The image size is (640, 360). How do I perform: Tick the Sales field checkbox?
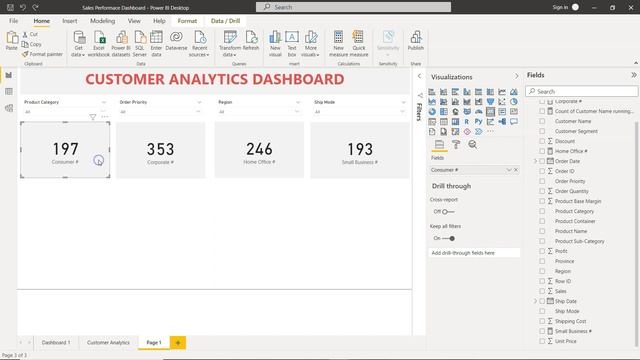[x=542, y=291]
